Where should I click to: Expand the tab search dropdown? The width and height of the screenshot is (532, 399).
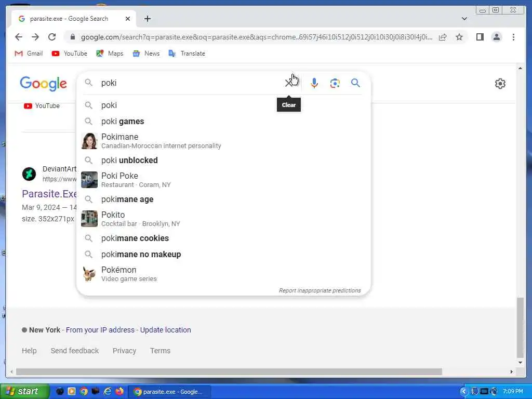(x=464, y=19)
